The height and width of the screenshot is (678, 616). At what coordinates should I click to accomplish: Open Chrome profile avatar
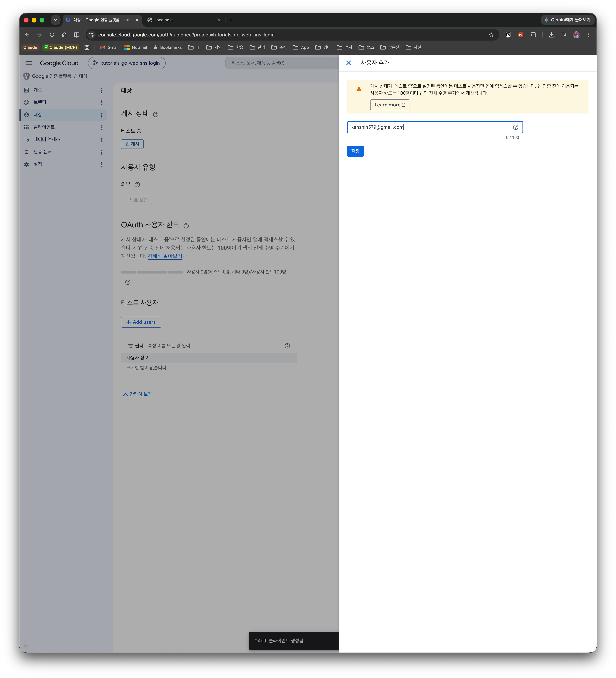(577, 35)
